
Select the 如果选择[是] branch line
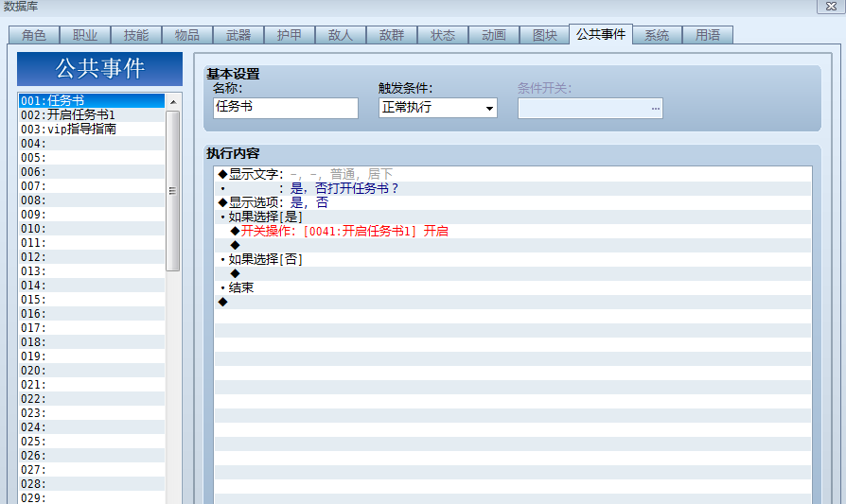click(x=513, y=217)
